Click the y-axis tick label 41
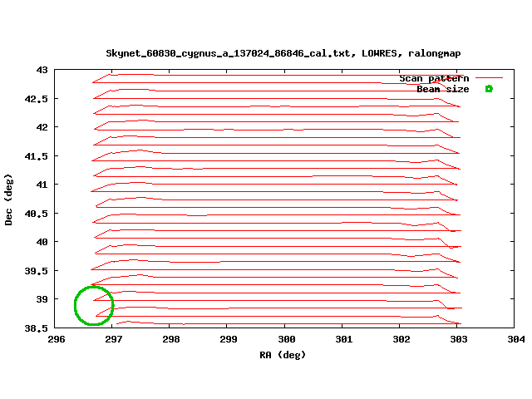 pos(42,185)
